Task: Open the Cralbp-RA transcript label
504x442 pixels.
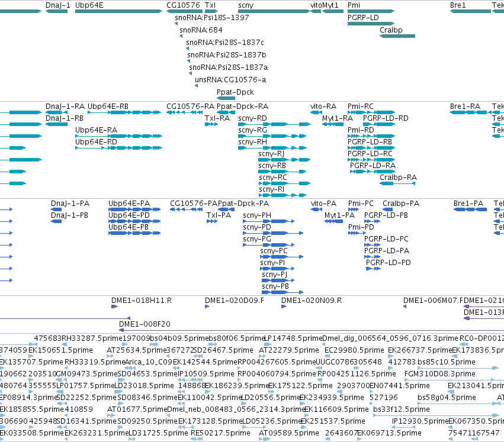Action: tap(398, 178)
